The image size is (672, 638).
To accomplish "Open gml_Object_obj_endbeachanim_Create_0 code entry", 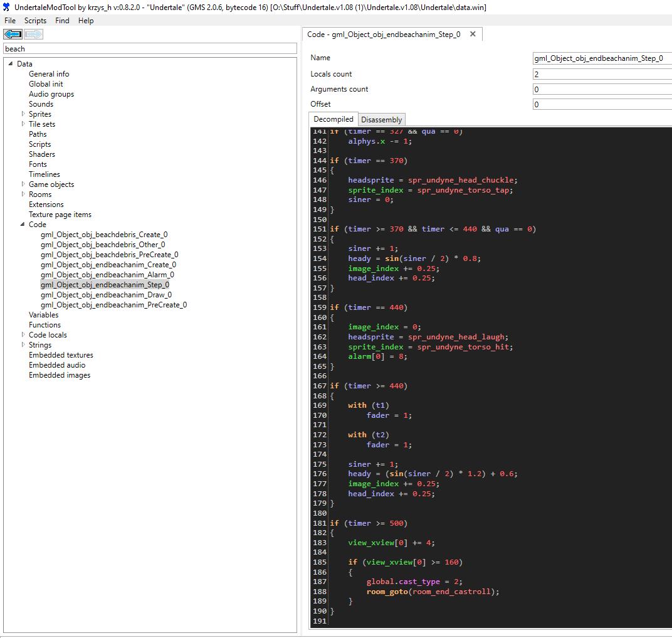I will (108, 265).
